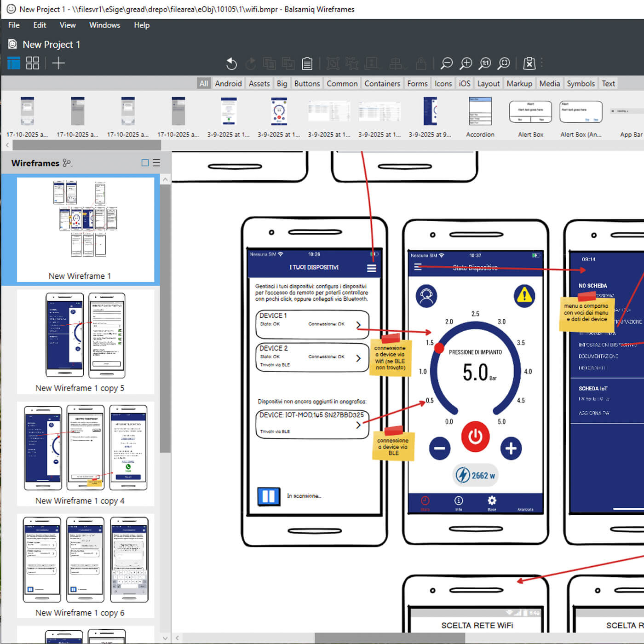Switch to grid view in the project toolbar
The image size is (644, 644).
tap(32, 63)
